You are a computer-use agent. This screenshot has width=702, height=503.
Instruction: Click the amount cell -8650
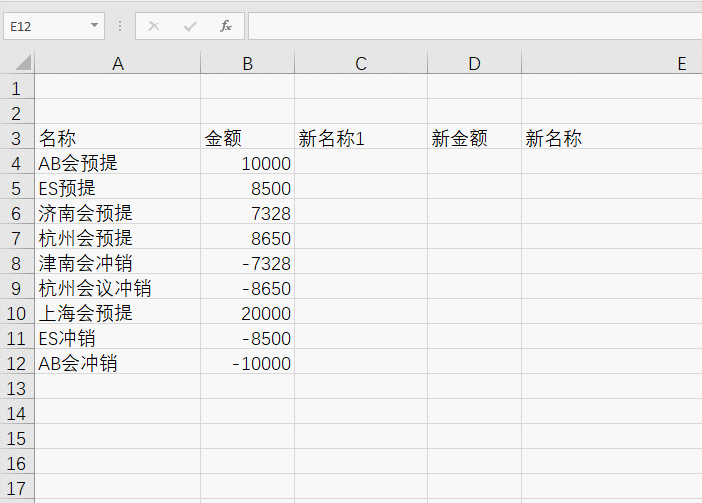click(248, 288)
